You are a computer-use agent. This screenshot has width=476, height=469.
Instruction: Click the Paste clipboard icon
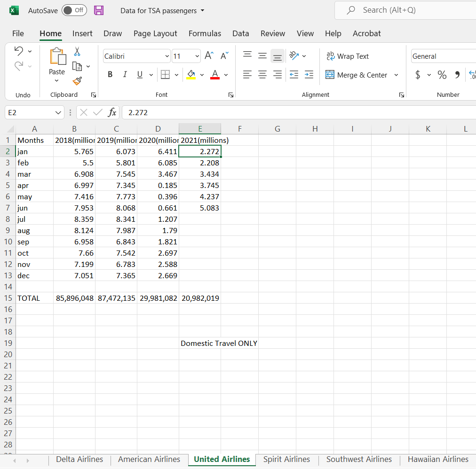tap(58, 56)
